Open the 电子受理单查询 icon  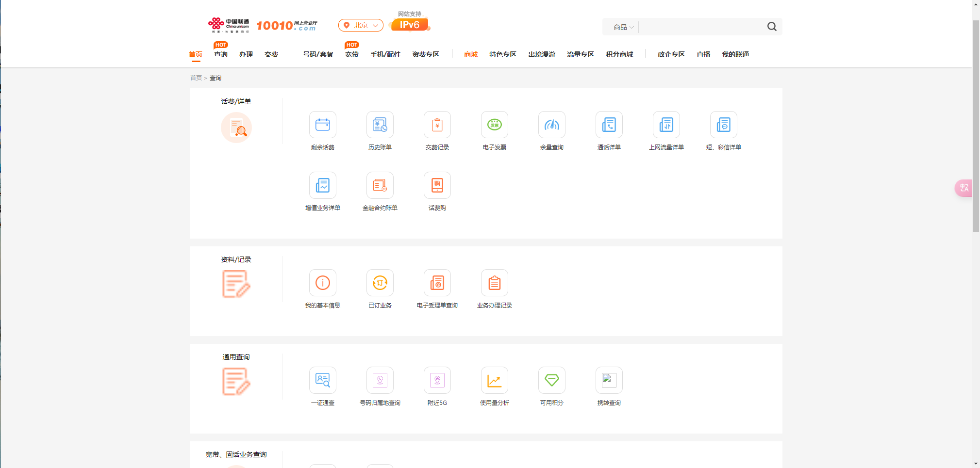click(437, 283)
